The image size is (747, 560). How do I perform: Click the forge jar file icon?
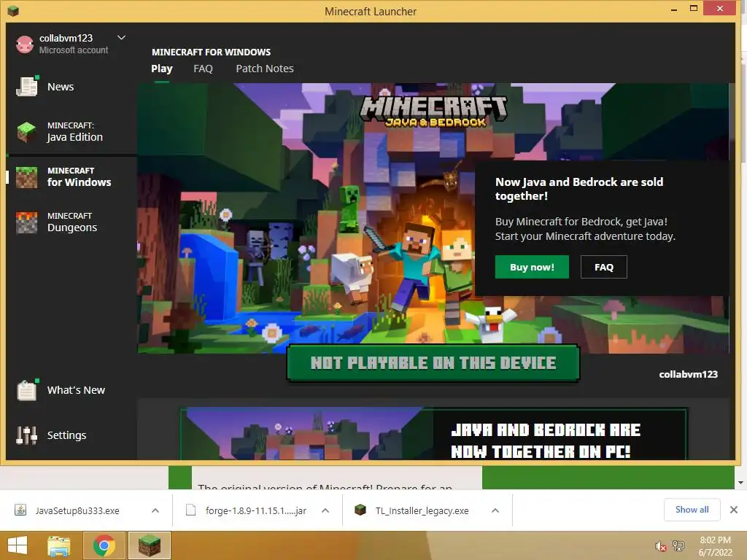click(190, 510)
